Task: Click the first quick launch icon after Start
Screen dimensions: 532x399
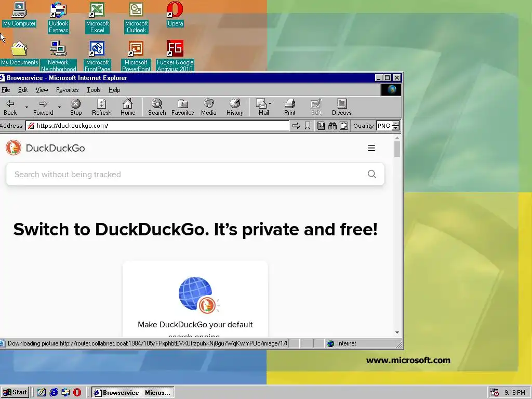Action: tap(42, 393)
